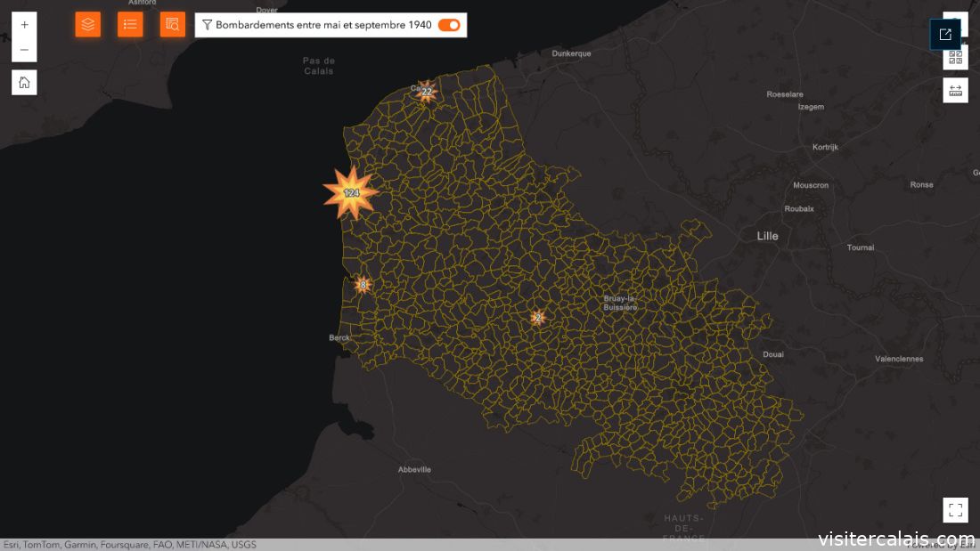Click the Kortrijk map label
This screenshot has width=980, height=551.
click(x=825, y=148)
